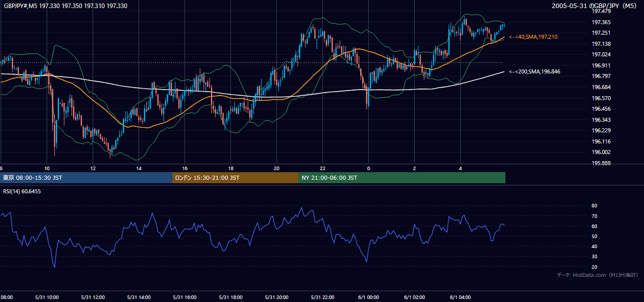Click the RSI(14) 60.6455 indicator label
Screen dimensions: 644x302
(x=22, y=191)
